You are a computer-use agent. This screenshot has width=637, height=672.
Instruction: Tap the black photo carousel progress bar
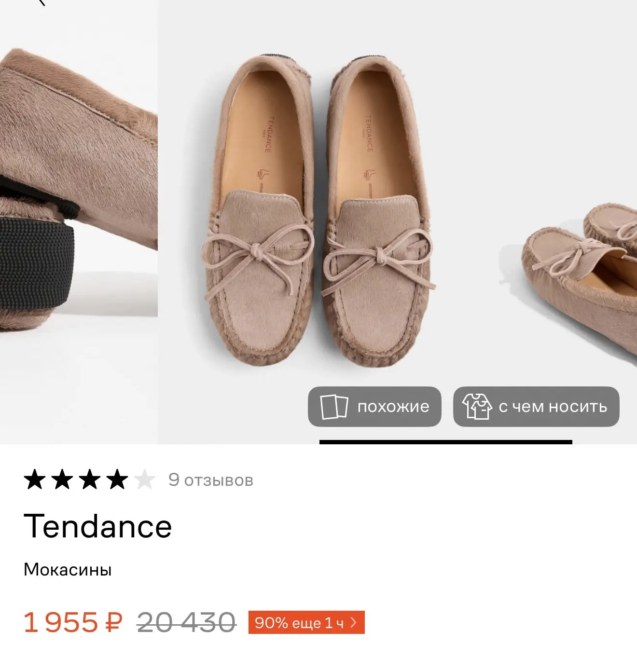pos(446,442)
